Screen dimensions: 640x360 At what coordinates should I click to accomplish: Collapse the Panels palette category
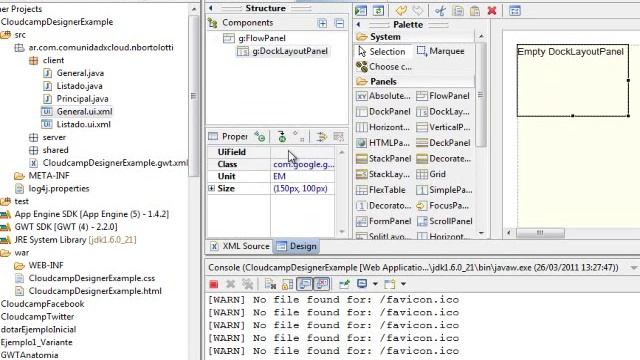pyautogui.click(x=414, y=81)
